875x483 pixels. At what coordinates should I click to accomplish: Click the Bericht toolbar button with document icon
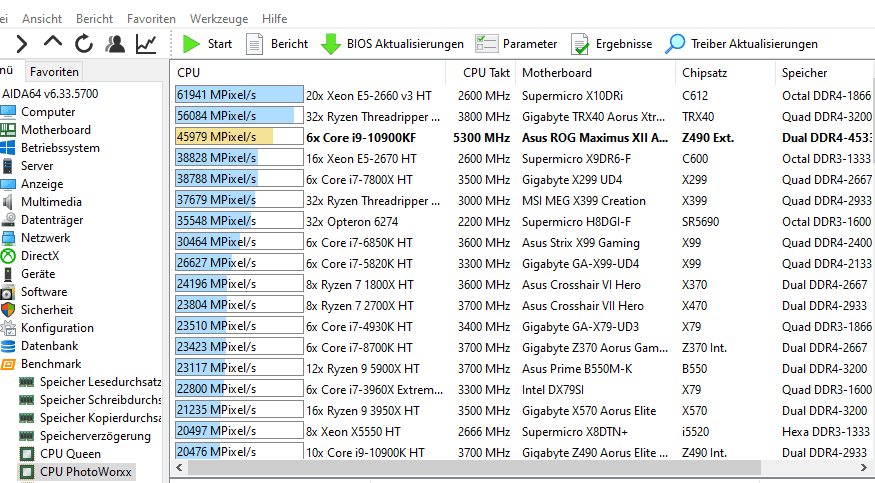(277, 44)
